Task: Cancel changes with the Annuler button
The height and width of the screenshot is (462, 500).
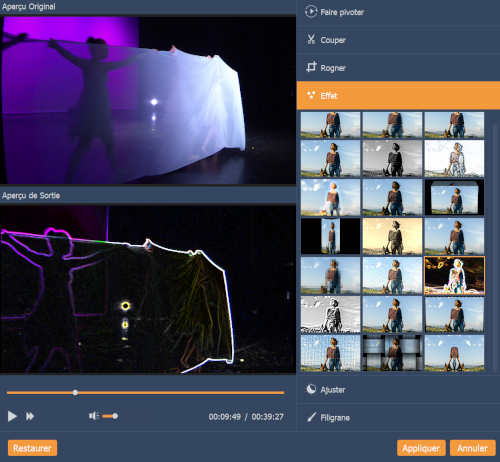Action: [x=473, y=448]
